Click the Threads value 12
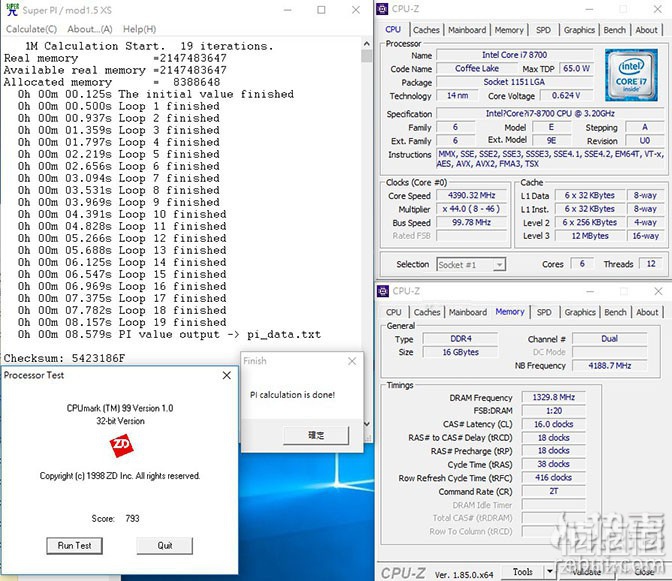672x581 pixels. (x=651, y=264)
